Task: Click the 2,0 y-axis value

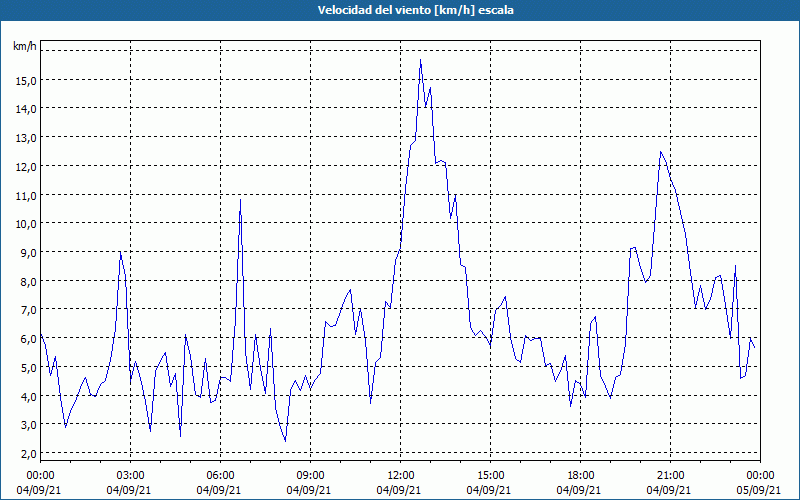Action: click(x=28, y=454)
